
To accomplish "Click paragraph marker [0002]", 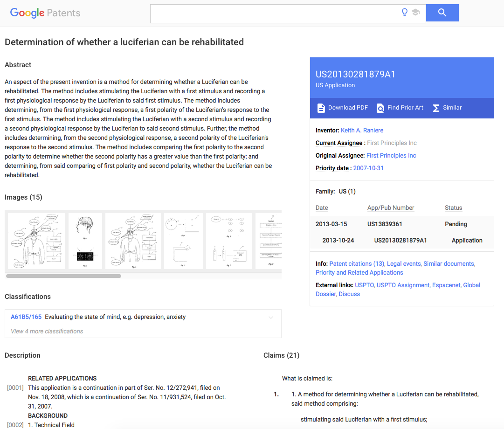I will [15, 425].
